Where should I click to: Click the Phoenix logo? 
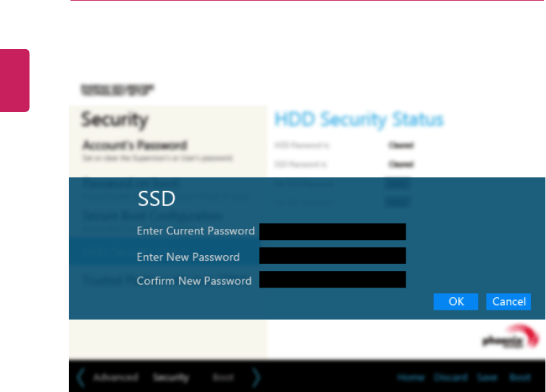507,338
